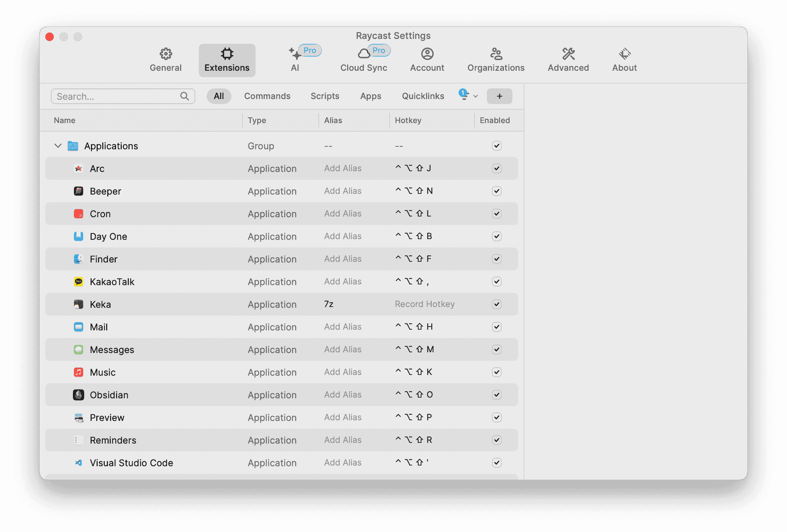Image resolution: width=787 pixels, height=532 pixels.
Task: Switch to the Commands filter tab
Action: point(267,96)
